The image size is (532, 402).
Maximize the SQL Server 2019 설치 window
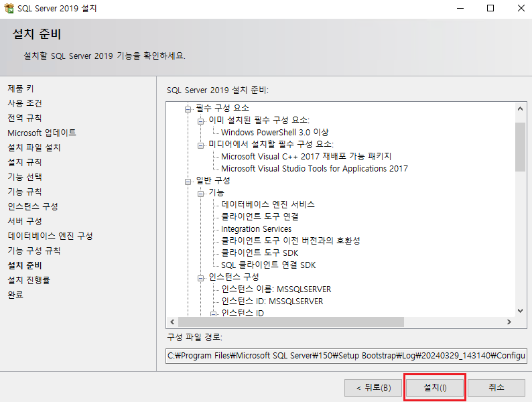click(490, 8)
